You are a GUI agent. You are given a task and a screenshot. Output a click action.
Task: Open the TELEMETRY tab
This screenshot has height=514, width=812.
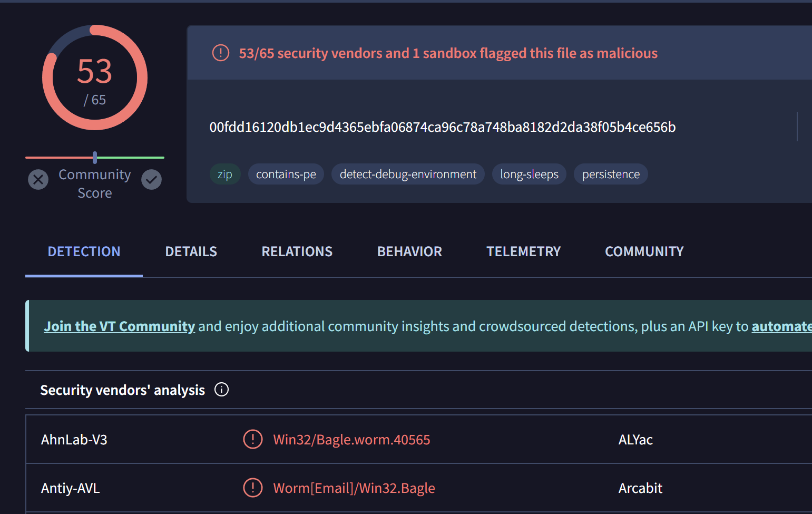point(523,251)
